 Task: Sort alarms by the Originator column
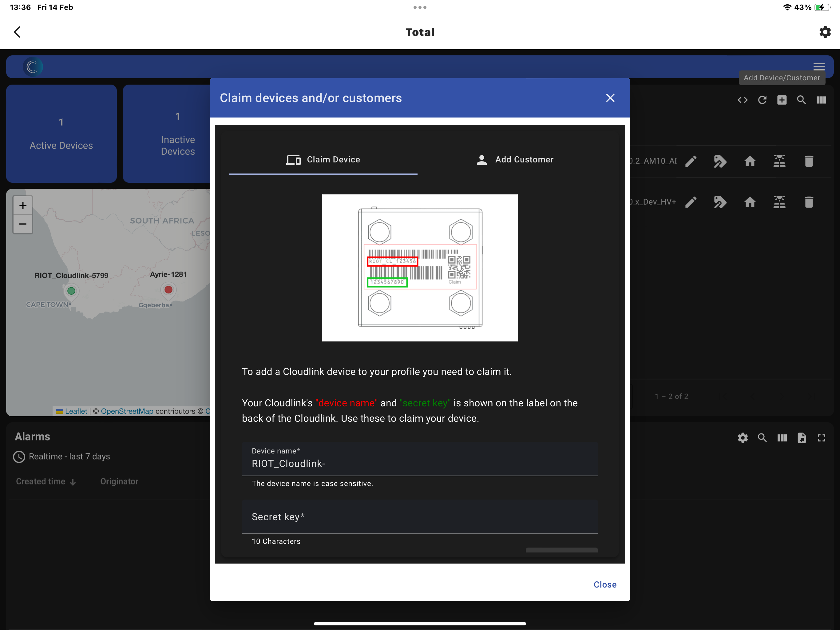coord(119,481)
